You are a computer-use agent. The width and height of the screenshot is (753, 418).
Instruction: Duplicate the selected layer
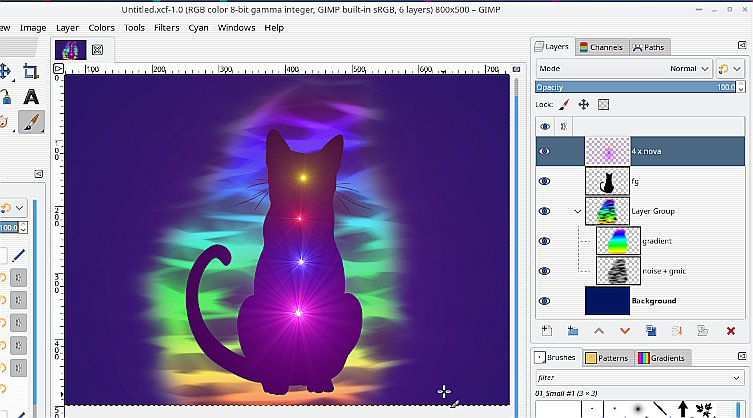tap(651, 330)
